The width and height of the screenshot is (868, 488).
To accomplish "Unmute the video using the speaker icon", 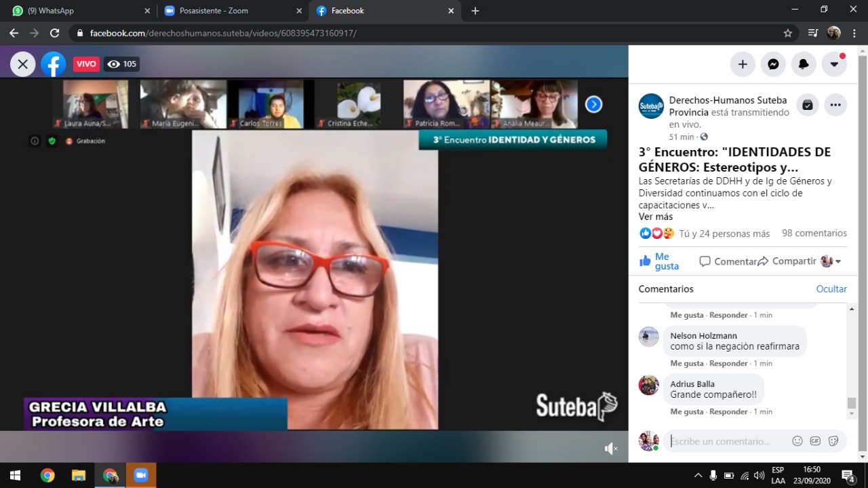I will click(610, 448).
